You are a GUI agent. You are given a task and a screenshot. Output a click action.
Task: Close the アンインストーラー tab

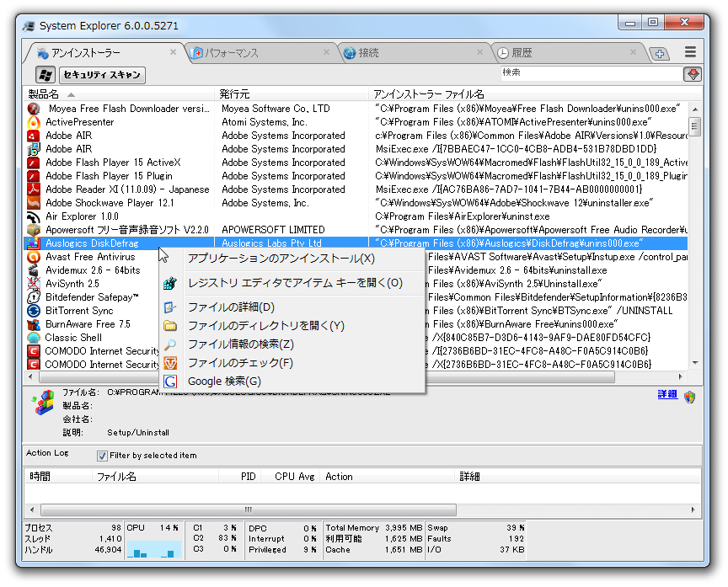click(173, 52)
